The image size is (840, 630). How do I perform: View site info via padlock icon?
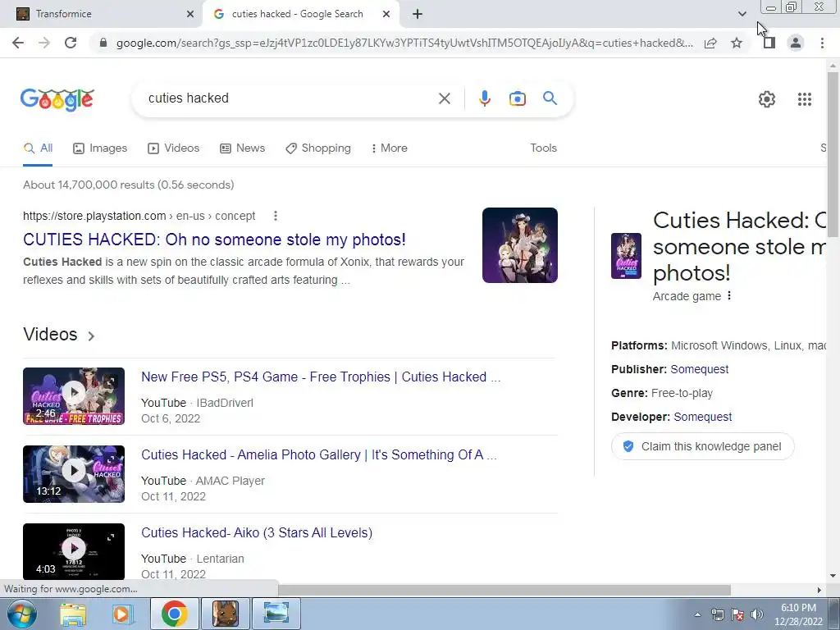click(x=103, y=43)
